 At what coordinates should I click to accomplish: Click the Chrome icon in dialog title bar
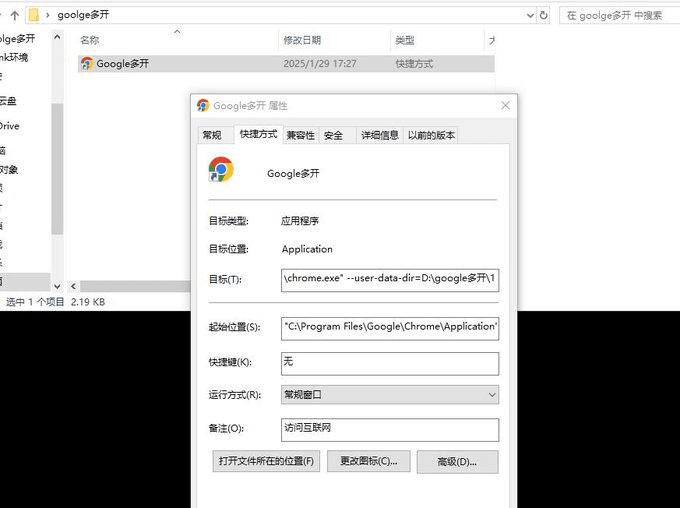point(203,105)
